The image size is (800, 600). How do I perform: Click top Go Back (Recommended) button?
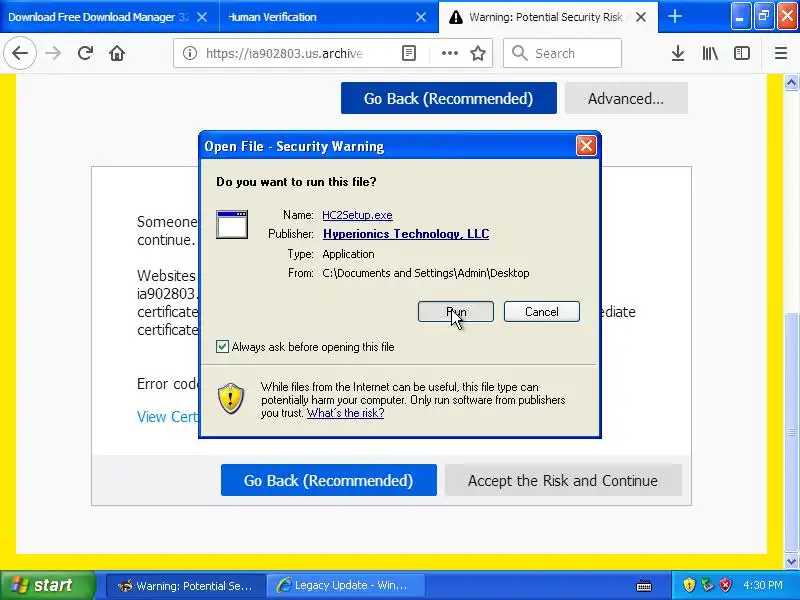point(448,98)
